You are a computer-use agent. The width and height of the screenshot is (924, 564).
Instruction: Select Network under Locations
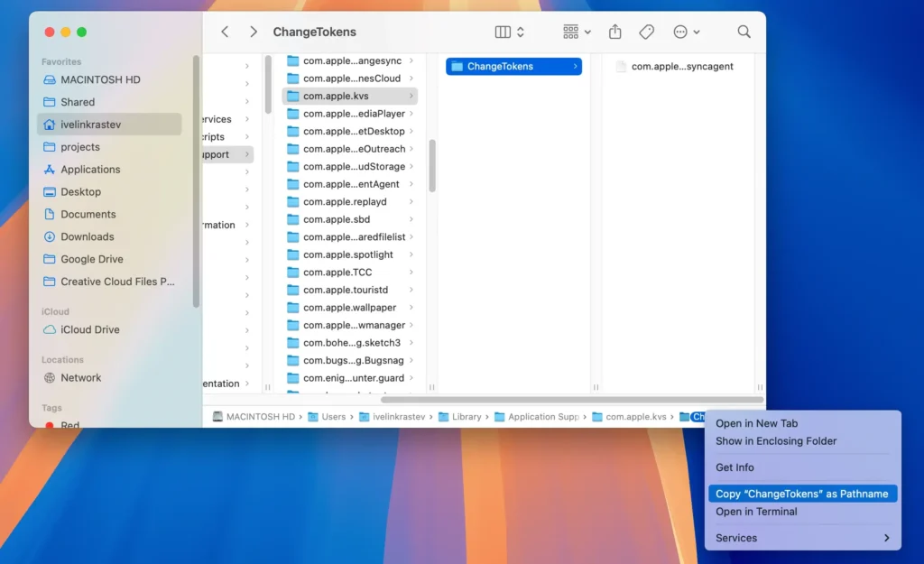click(109, 378)
